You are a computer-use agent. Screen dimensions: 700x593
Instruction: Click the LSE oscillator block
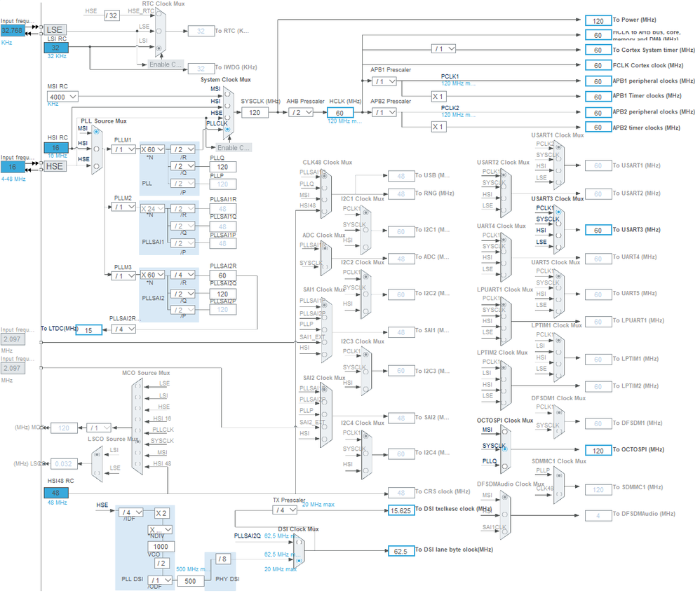point(55,30)
